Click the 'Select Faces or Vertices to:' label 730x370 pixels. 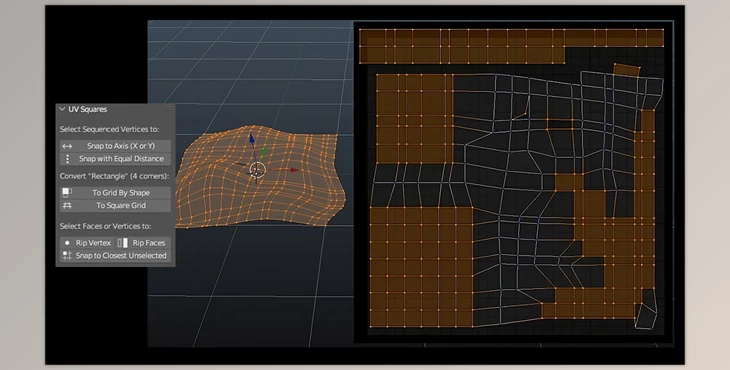click(x=105, y=226)
